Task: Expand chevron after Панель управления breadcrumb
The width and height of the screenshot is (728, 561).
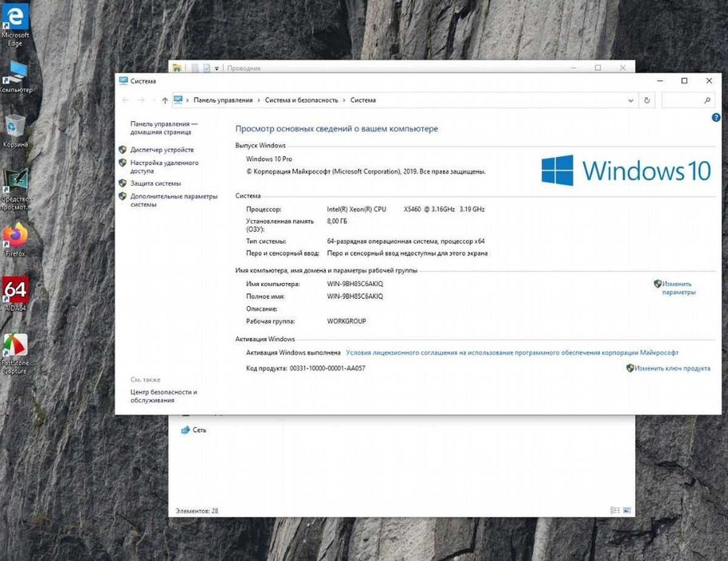Action: (259, 100)
